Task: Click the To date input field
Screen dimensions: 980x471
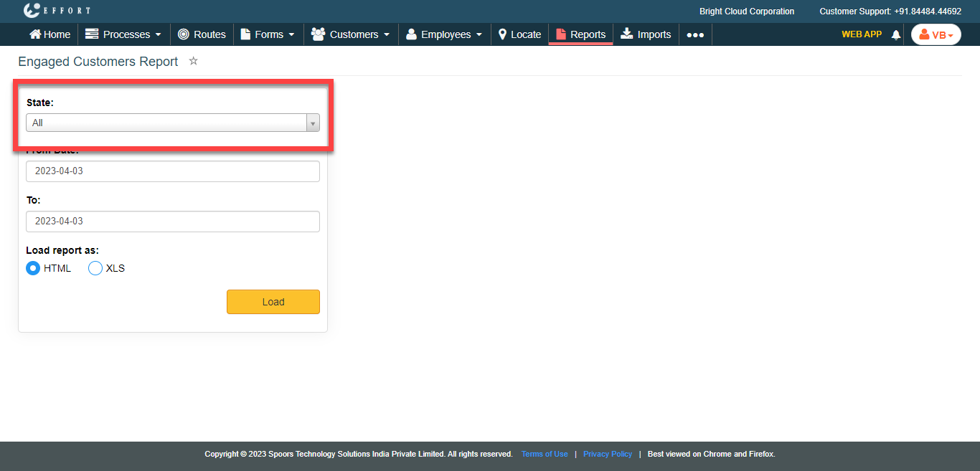Action: (x=172, y=222)
